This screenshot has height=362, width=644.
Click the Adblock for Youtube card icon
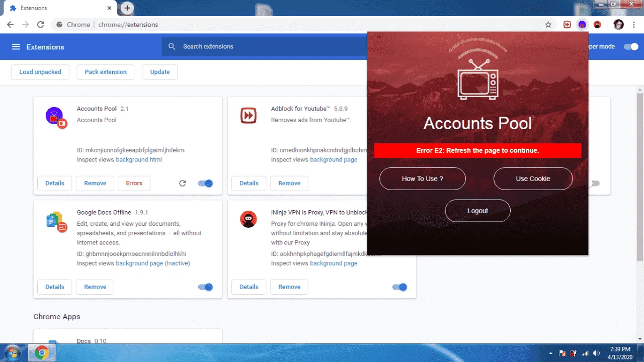249,116
